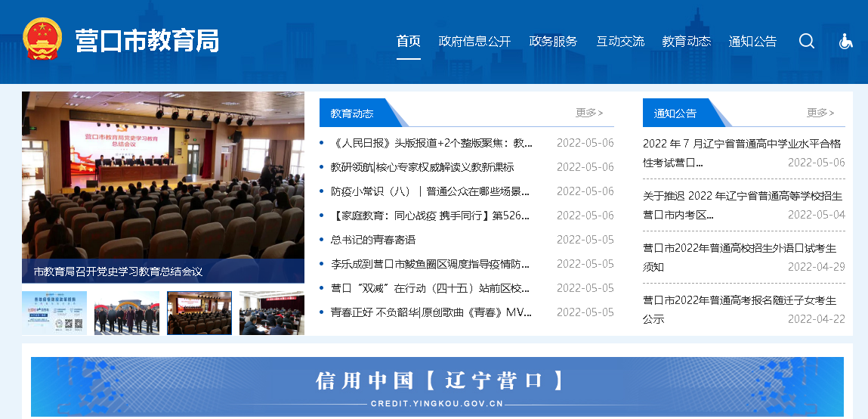This screenshot has width=868, height=419.
Task: Open 教研领航 核心专家权威解读 article
Action: [x=422, y=167]
